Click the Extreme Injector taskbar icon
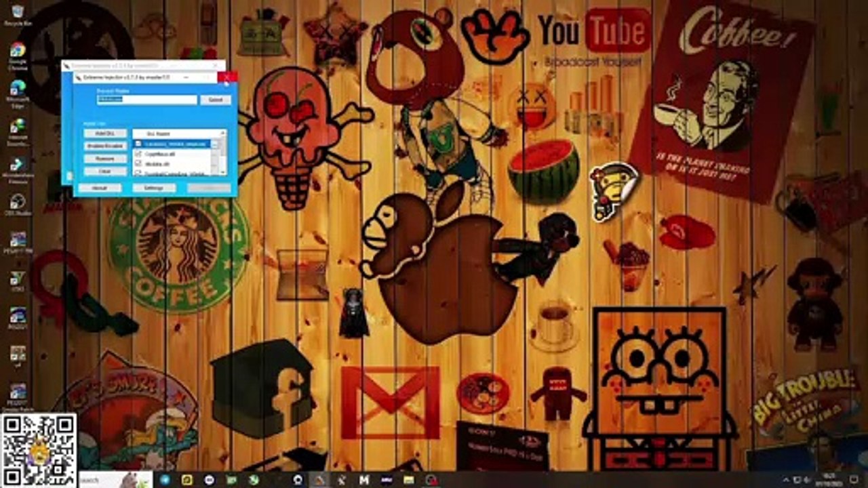This screenshot has height=488, width=868. (319, 480)
